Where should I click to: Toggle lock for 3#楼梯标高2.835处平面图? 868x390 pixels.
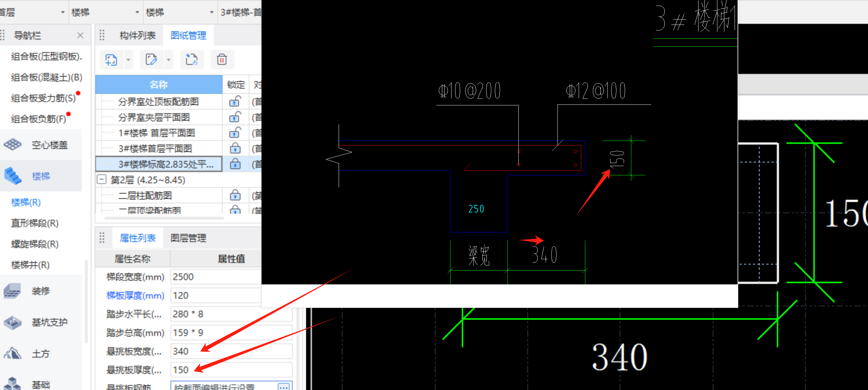(235, 164)
